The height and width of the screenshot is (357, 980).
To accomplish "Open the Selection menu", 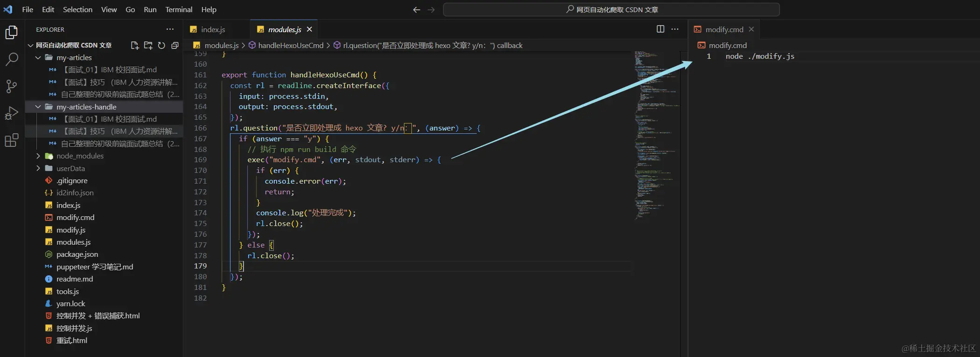I will tap(77, 9).
